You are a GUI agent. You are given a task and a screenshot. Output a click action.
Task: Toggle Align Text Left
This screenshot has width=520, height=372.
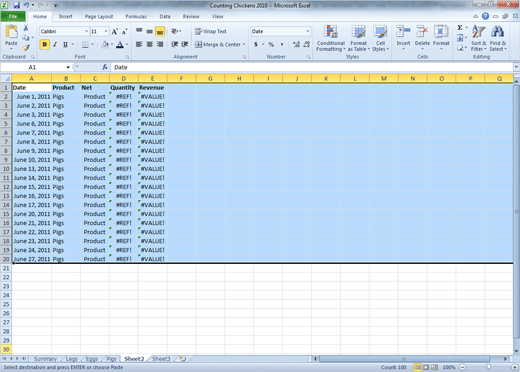139,44
